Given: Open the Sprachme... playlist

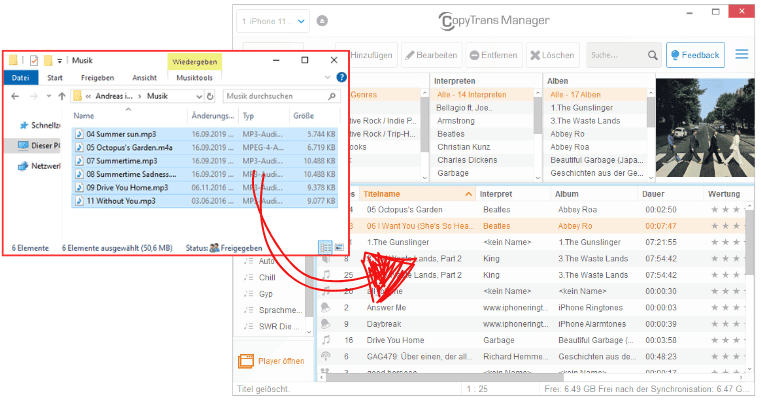Looking at the screenshot, I should pos(280,310).
